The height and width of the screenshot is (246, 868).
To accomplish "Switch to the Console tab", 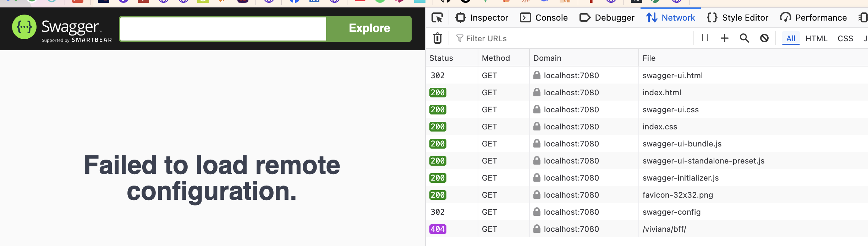I will tap(544, 18).
